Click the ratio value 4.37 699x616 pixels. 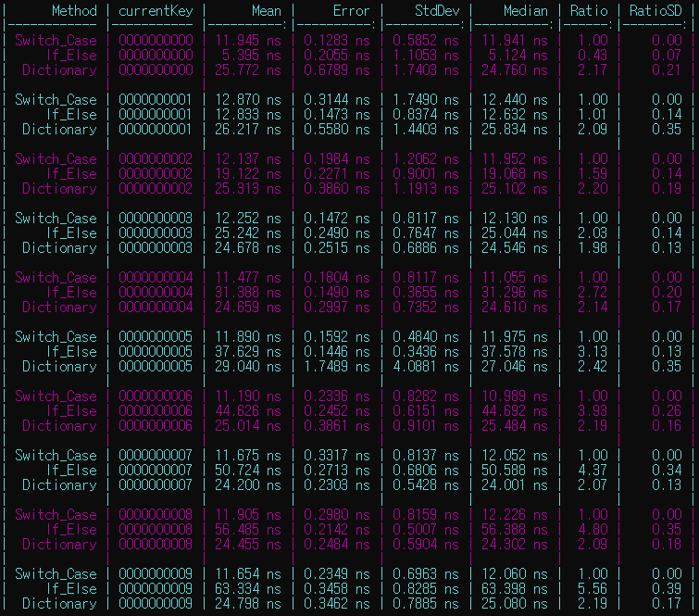click(593, 471)
